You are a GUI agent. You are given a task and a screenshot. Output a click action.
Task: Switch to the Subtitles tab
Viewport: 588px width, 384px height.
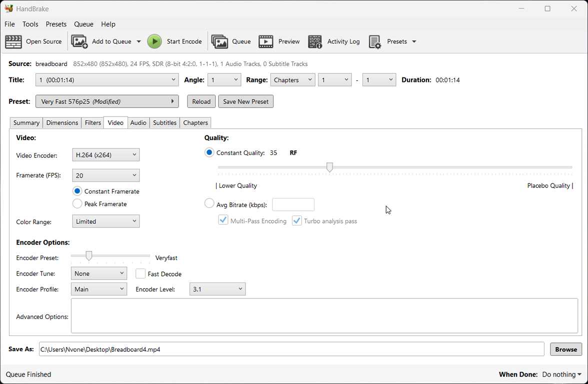point(164,122)
